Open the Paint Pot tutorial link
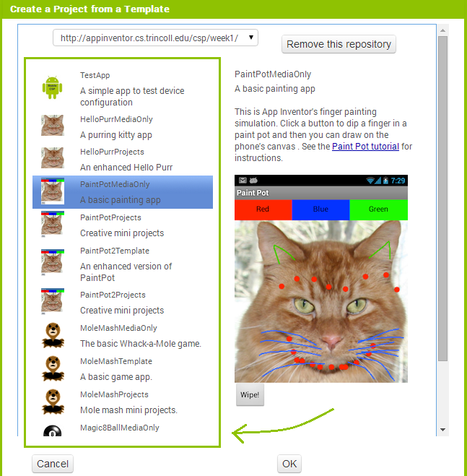The height and width of the screenshot is (476, 467). (365, 147)
